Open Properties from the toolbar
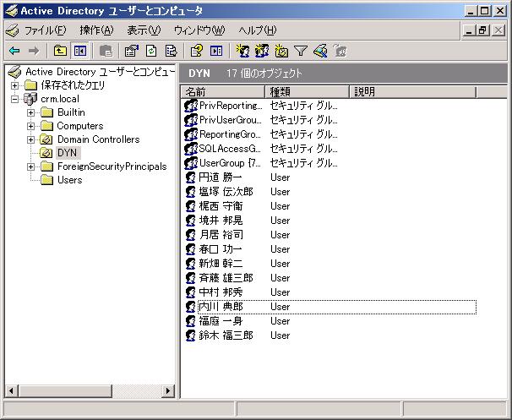 (x=131, y=52)
